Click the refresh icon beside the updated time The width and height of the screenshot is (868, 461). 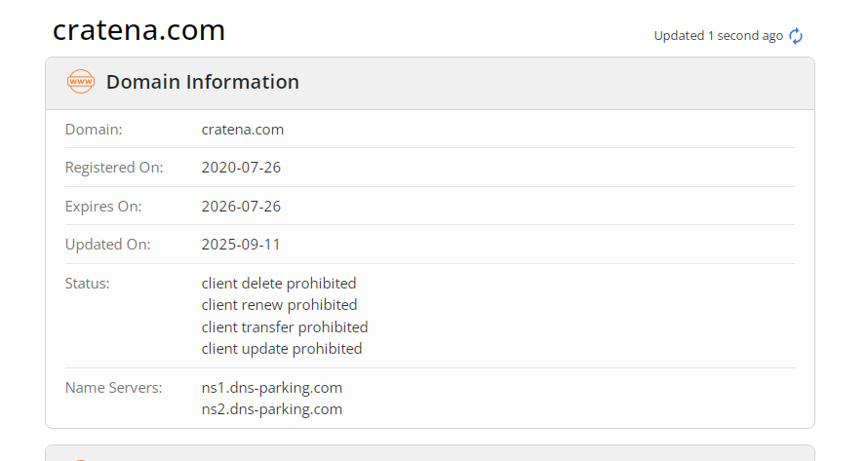(x=796, y=36)
